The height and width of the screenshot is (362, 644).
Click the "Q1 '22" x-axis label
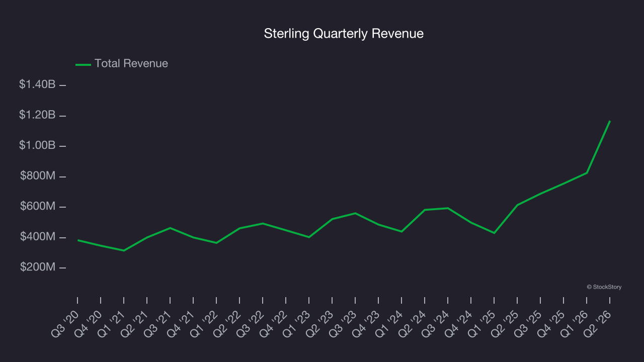tap(205, 323)
